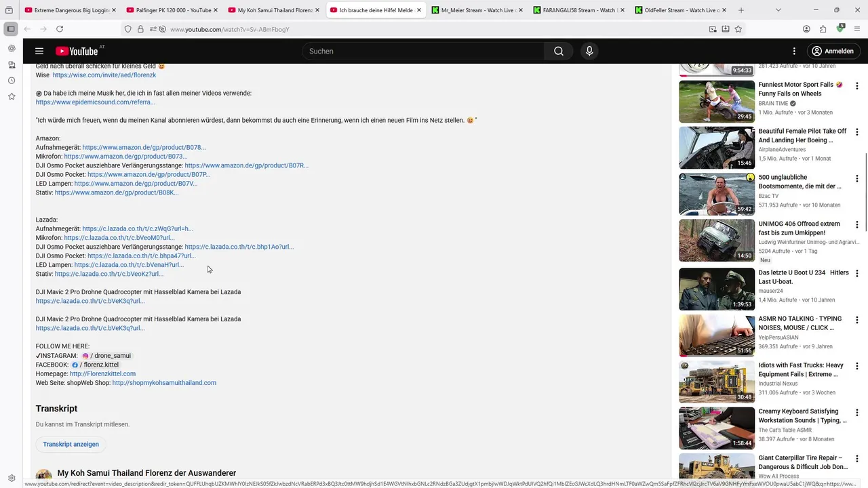Open sidebar bookmarks star icon
The image size is (868, 488).
12,97
